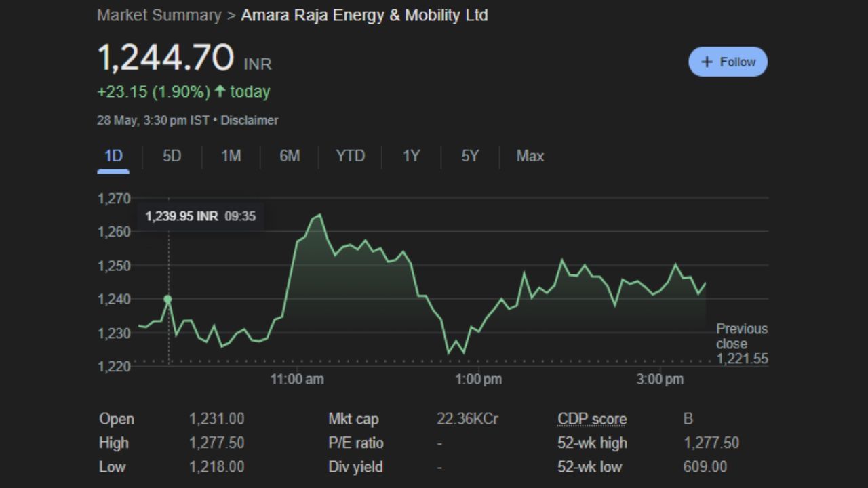Image resolution: width=868 pixels, height=488 pixels.
Task: Open the Market Summary breadcrumb link
Action: (x=159, y=15)
